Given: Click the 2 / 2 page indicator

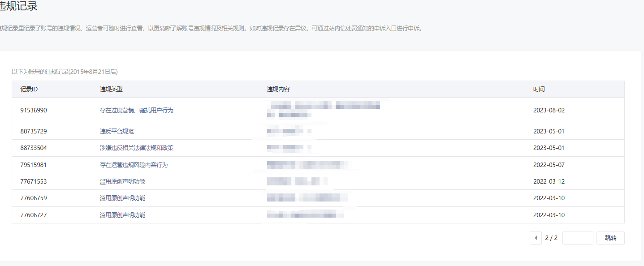Looking at the screenshot, I should click(x=551, y=238).
